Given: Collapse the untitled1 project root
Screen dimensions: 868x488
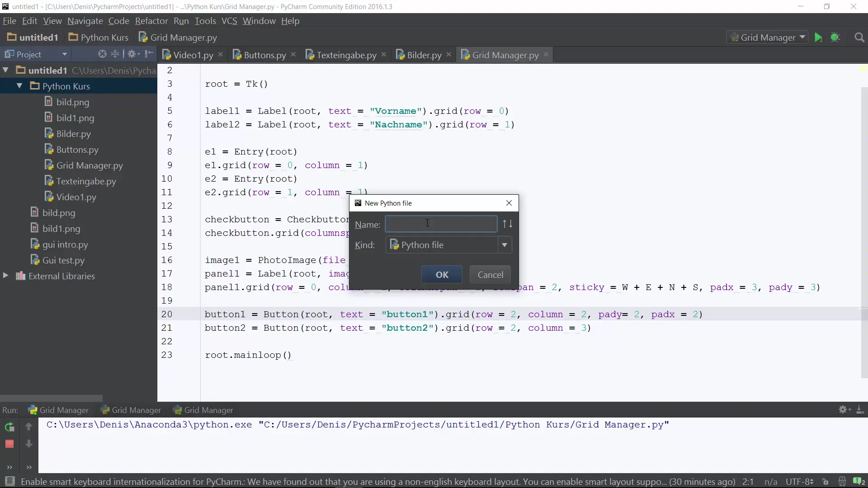Looking at the screenshot, I should pos(6,70).
